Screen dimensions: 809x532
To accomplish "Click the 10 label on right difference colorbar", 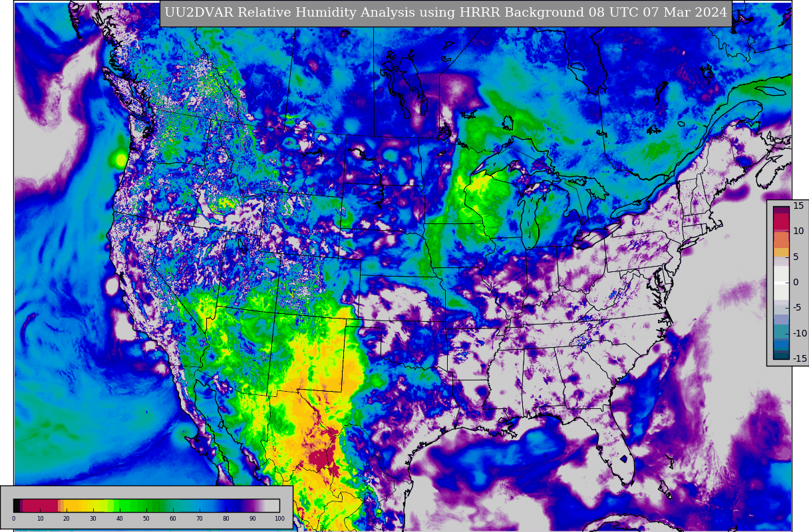I will coord(798,231).
